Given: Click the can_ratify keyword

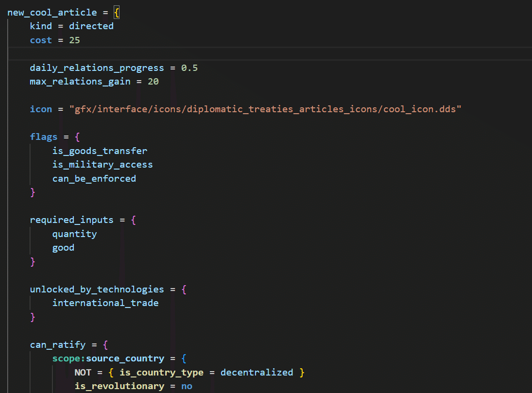Looking at the screenshot, I should [58, 345].
